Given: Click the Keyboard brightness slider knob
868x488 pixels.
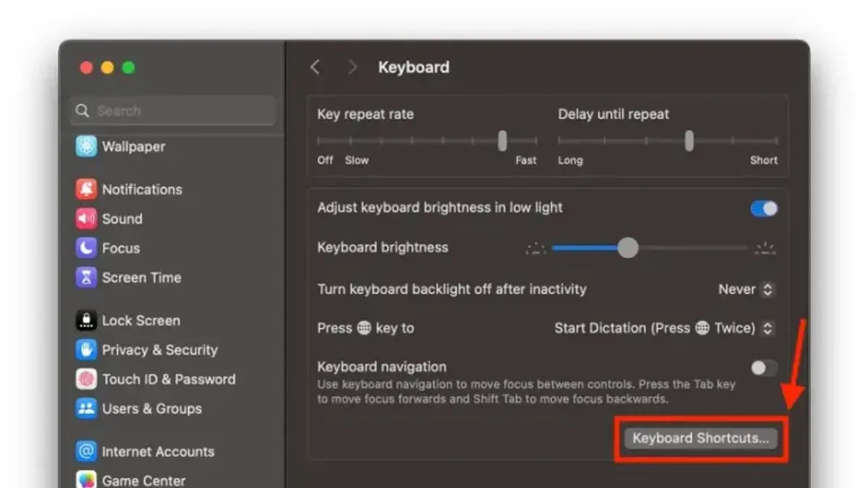Looking at the screenshot, I should point(628,248).
